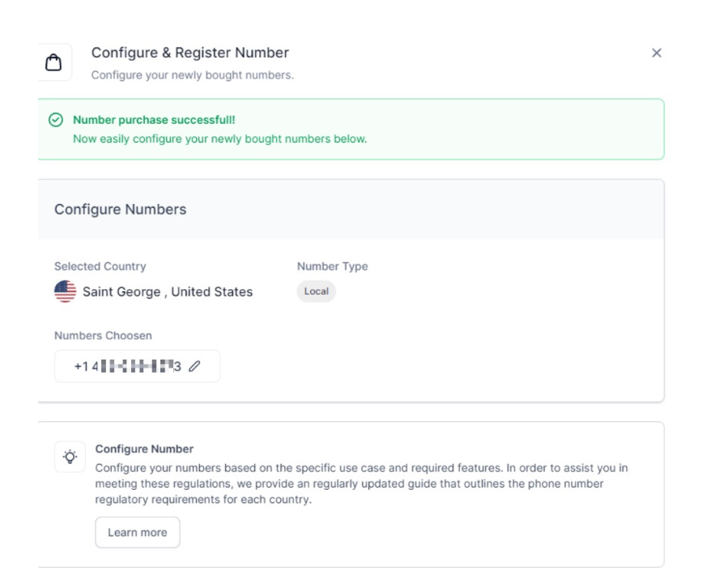728x583 pixels.
Task: Click the Numbers Choosen label
Action: (103, 335)
